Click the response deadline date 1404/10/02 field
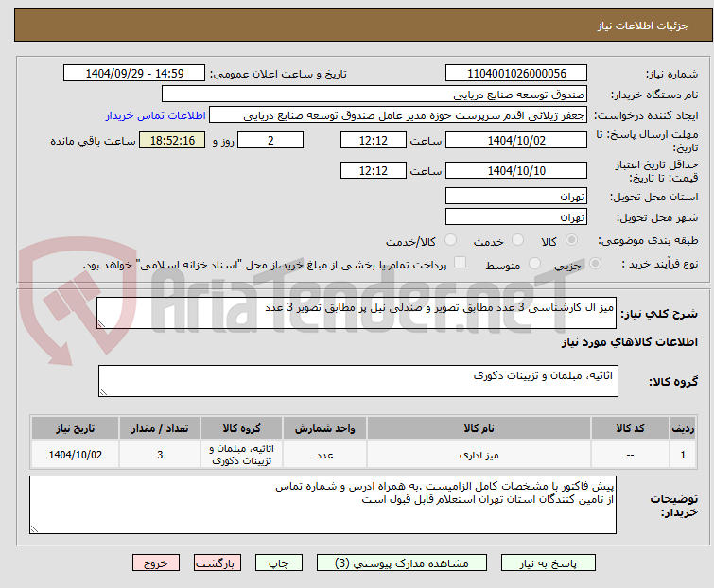This screenshot has width=714, height=588. click(516, 140)
